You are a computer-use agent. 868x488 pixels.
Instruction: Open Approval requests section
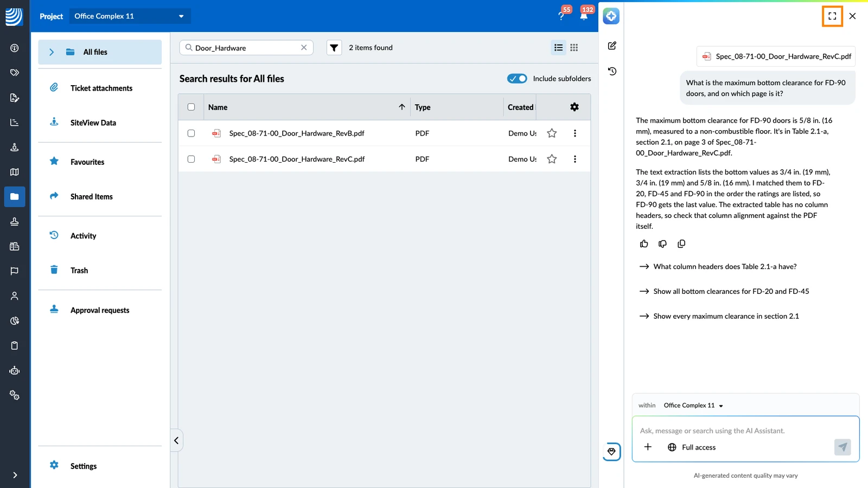click(100, 310)
